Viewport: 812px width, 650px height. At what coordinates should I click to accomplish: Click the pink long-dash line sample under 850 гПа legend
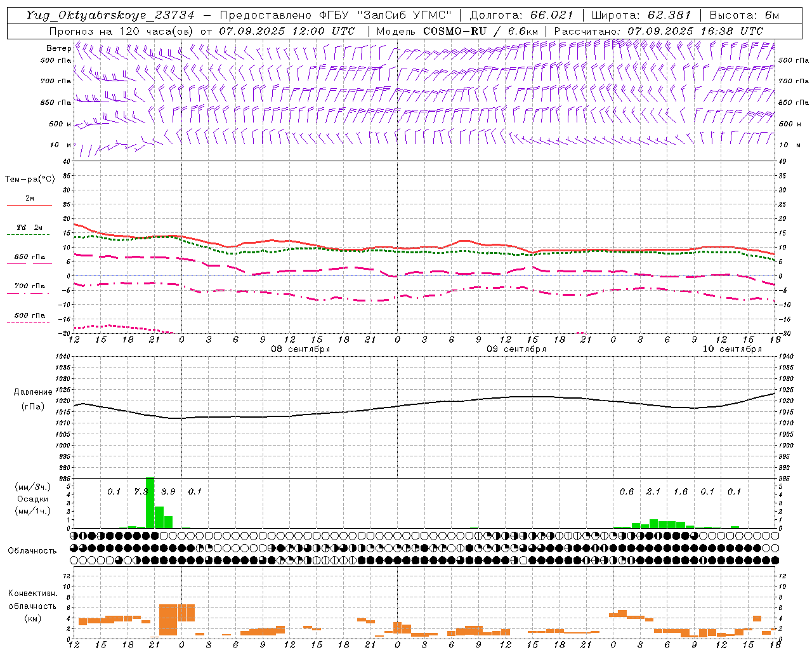click(28, 264)
